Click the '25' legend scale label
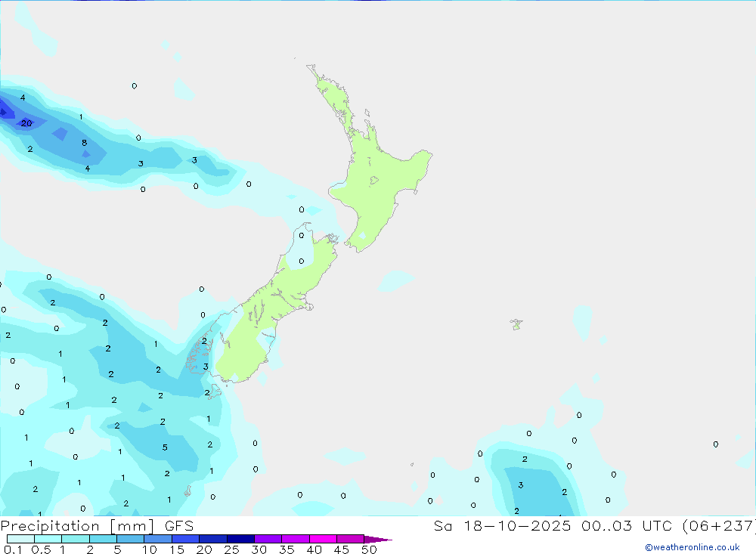 pyautogui.click(x=231, y=549)
